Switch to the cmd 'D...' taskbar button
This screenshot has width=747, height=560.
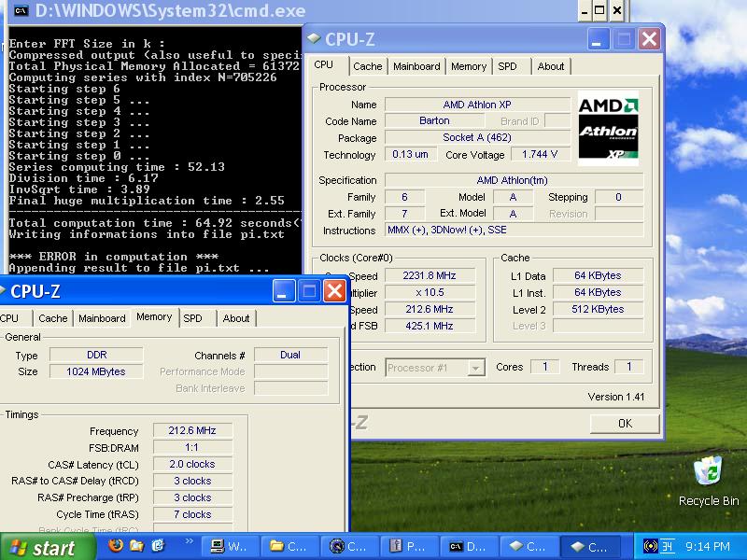pos(469,547)
